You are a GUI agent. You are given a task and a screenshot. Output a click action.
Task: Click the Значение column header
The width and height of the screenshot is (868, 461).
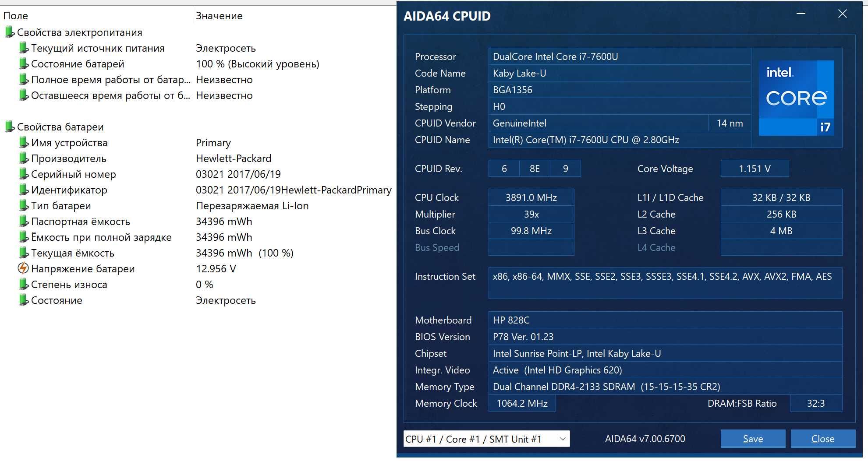[x=219, y=16]
